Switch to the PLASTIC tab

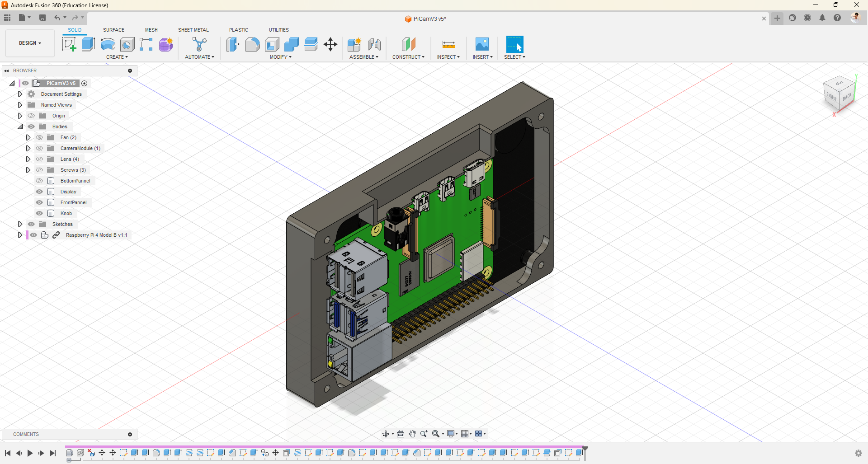click(x=239, y=30)
